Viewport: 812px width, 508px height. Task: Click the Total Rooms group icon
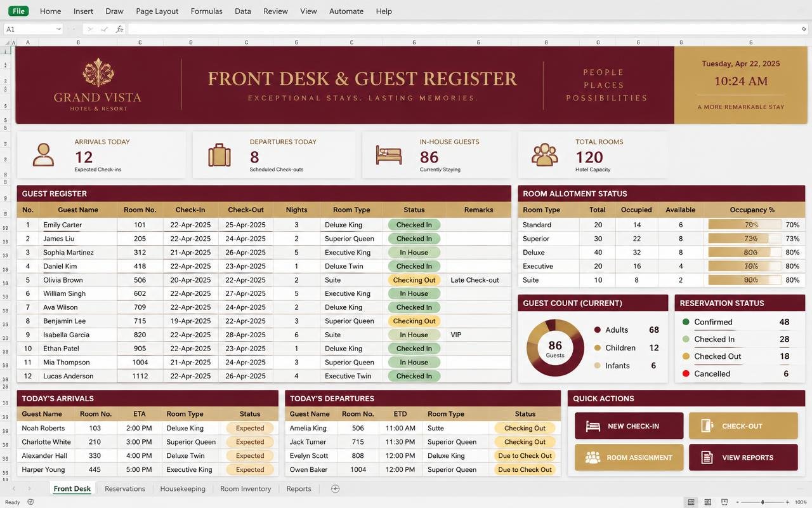tap(545, 154)
